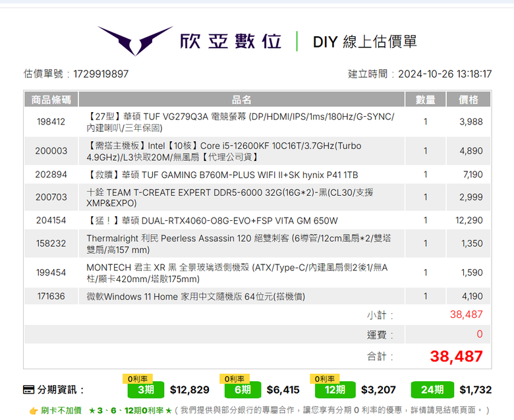The image size is (514, 420).
Task: Select the 3期 installment button
Action: [x=146, y=390]
